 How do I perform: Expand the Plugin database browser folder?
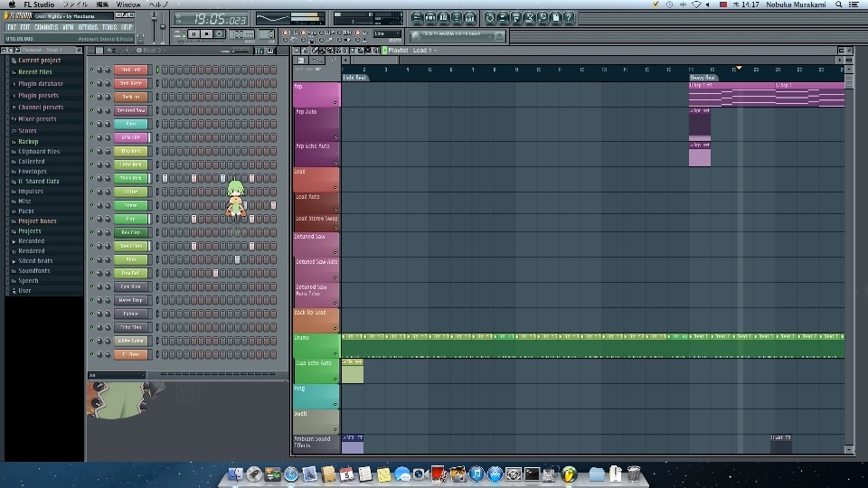tap(40, 83)
